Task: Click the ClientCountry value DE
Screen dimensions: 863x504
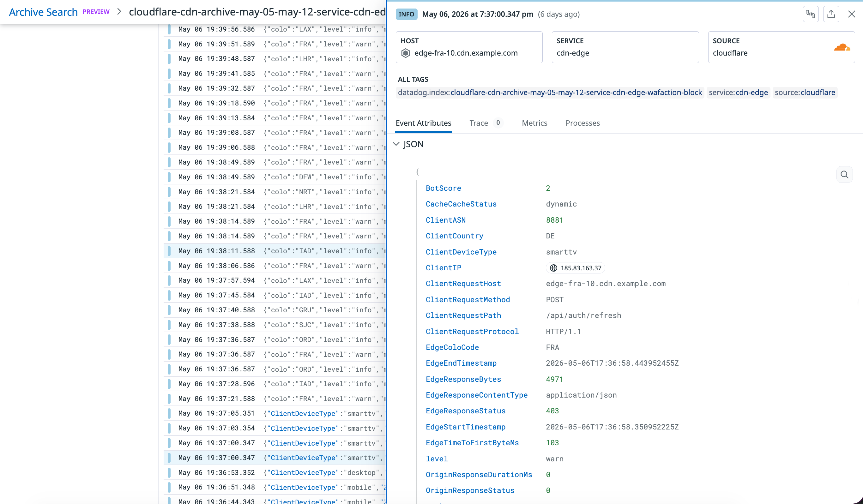Action: (x=550, y=236)
